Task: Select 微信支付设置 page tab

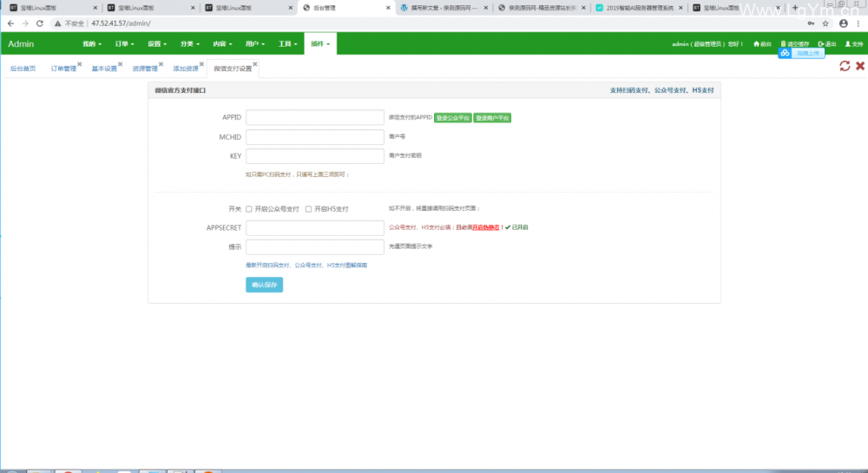Action: (233, 69)
